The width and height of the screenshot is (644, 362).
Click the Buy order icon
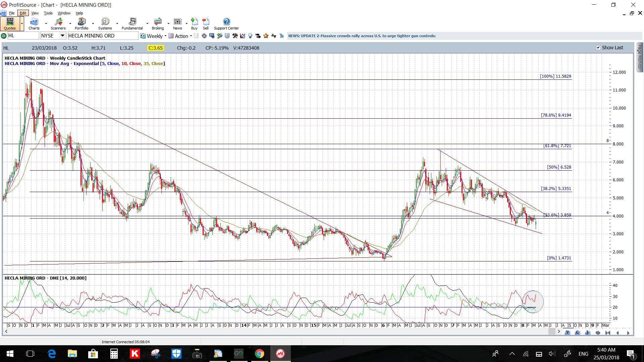[194, 22]
